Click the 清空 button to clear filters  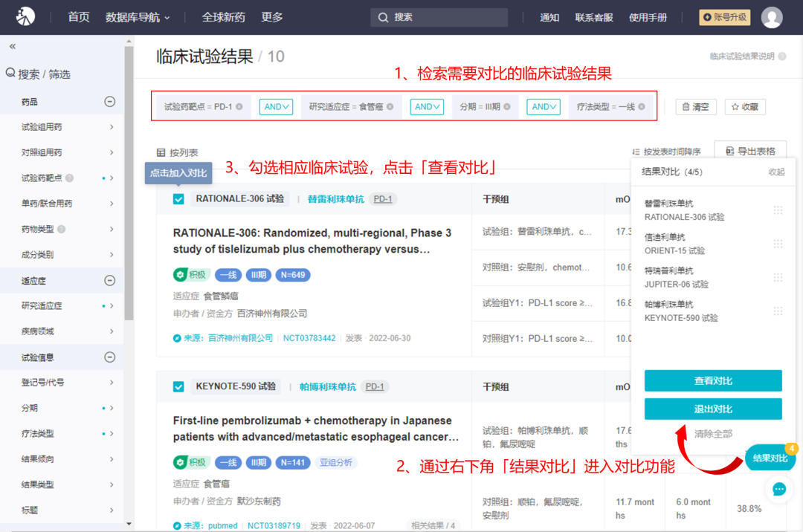(695, 107)
